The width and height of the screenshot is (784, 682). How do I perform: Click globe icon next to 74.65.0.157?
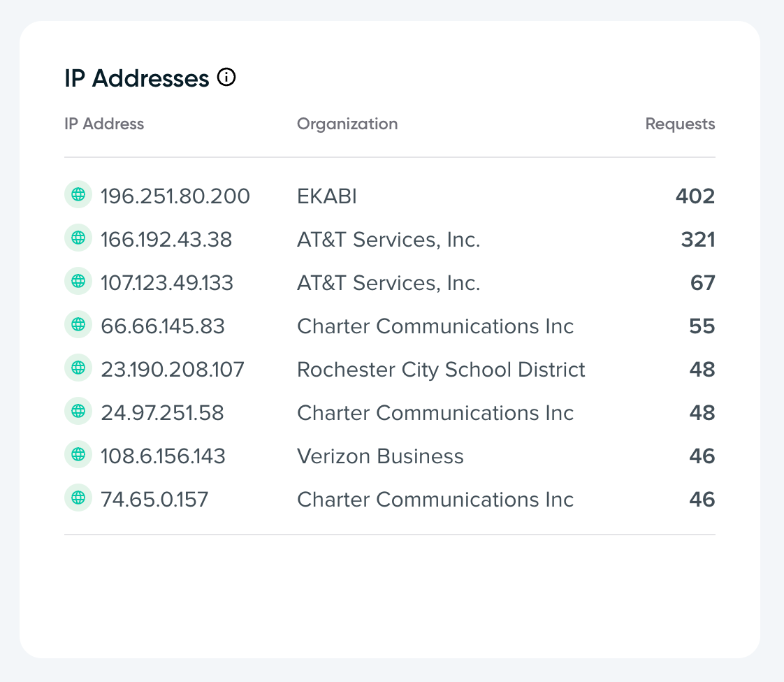click(x=78, y=498)
